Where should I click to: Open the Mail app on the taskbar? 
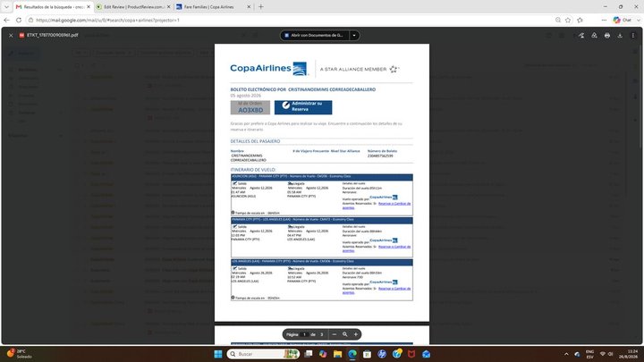coord(427,354)
